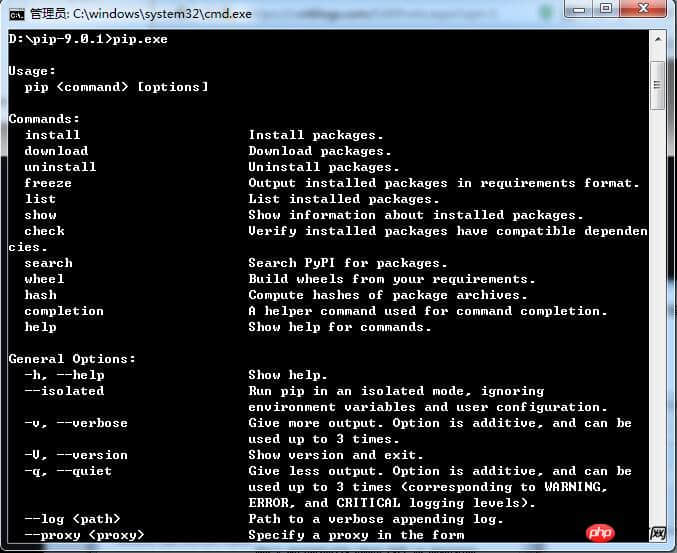677x553 pixels.
Task: Click the 'install' command name
Action: 52,135
